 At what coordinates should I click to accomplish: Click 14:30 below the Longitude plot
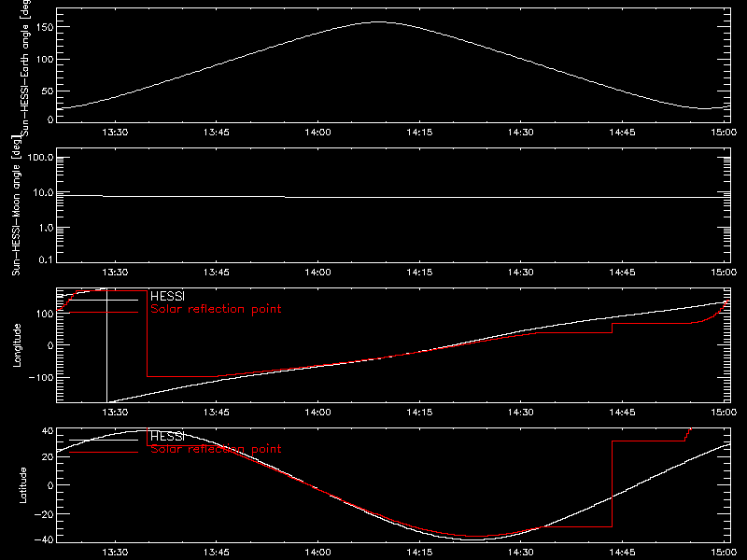pos(521,412)
